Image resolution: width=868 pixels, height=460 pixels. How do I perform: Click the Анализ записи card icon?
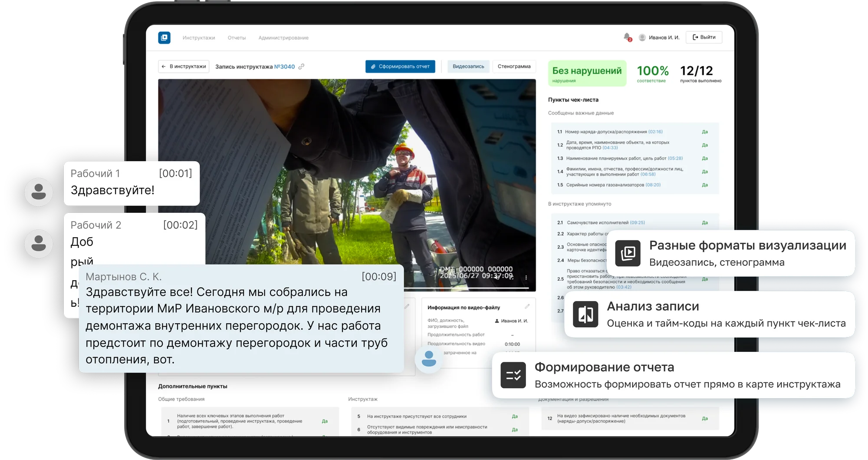(x=585, y=314)
